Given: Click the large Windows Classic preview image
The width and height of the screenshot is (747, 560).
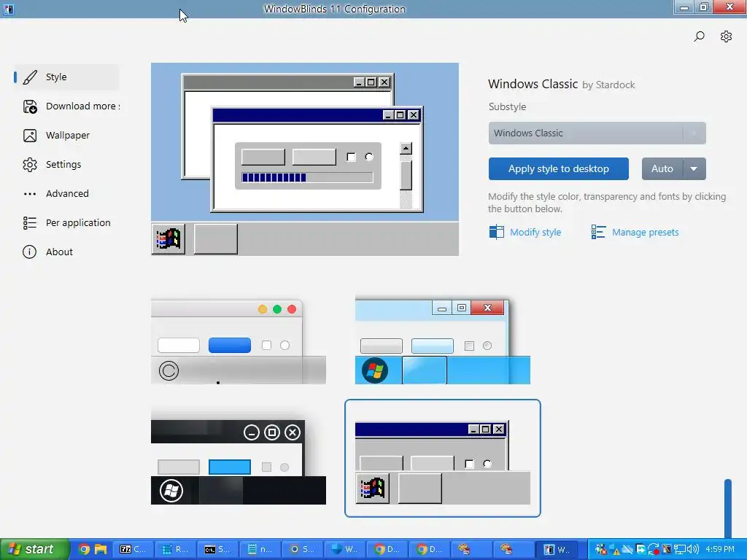Looking at the screenshot, I should click(305, 159).
